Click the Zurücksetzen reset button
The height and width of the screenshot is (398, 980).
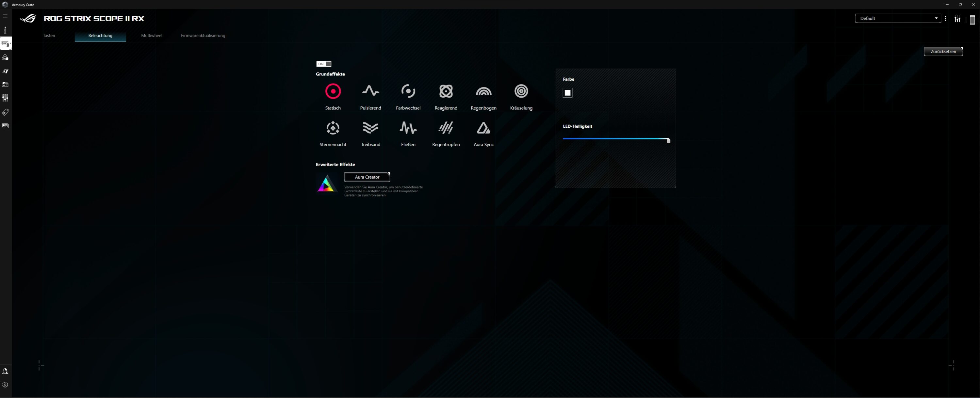(x=943, y=52)
